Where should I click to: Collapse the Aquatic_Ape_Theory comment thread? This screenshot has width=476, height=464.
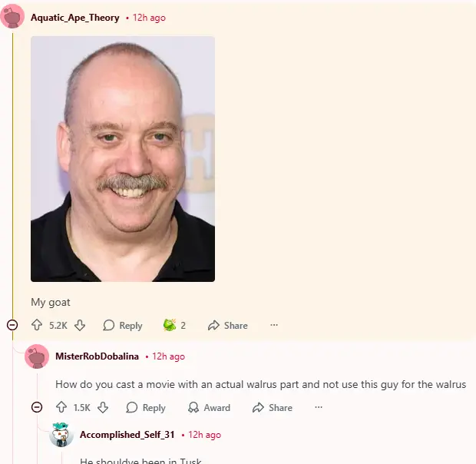(x=12, y=325)
